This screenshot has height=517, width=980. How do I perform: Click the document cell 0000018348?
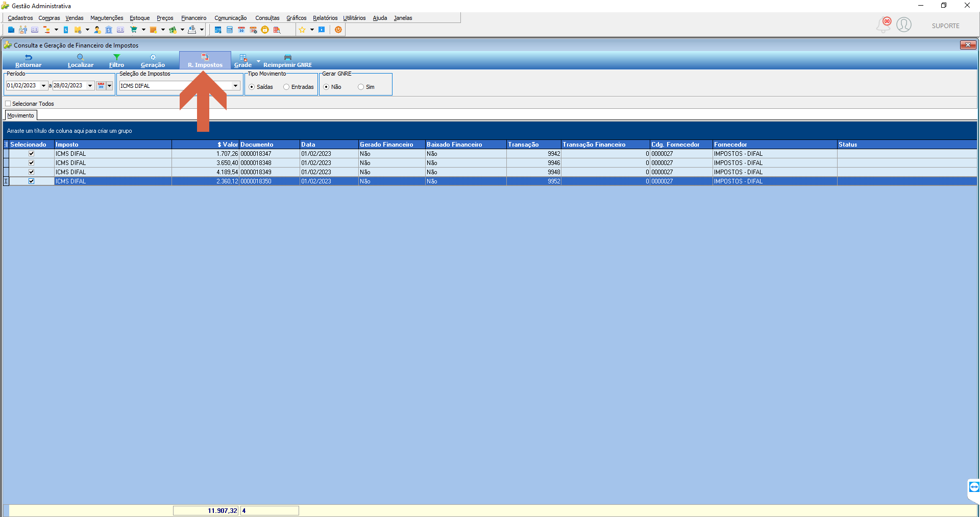269,163
